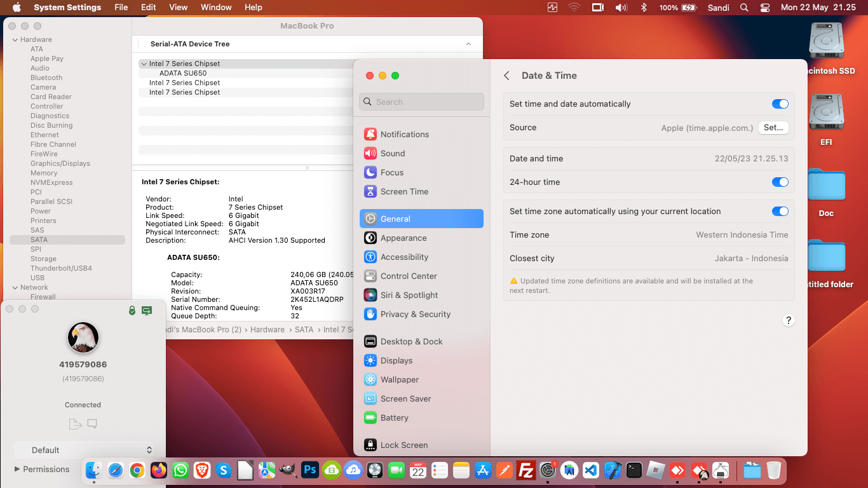
Task: Open Visual Studio Code from the Dock
Action: coord(590,470)
